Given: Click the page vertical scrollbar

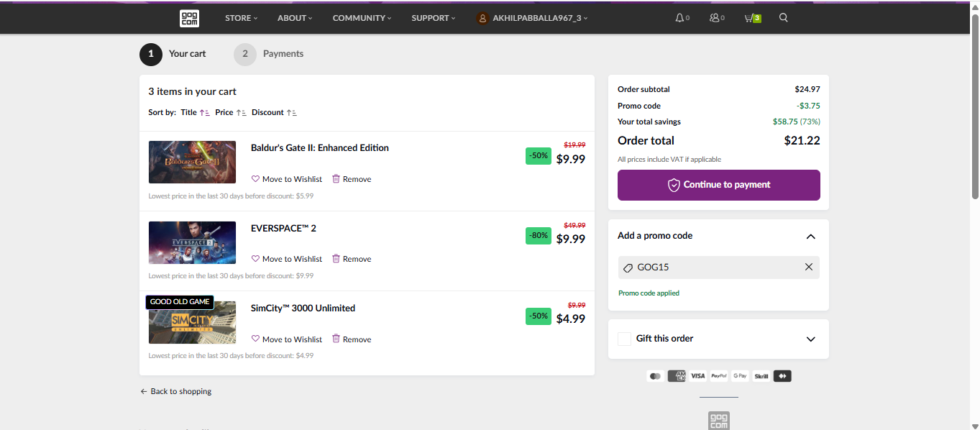Looking at the screenshot, I should click(x=975, y=108).
